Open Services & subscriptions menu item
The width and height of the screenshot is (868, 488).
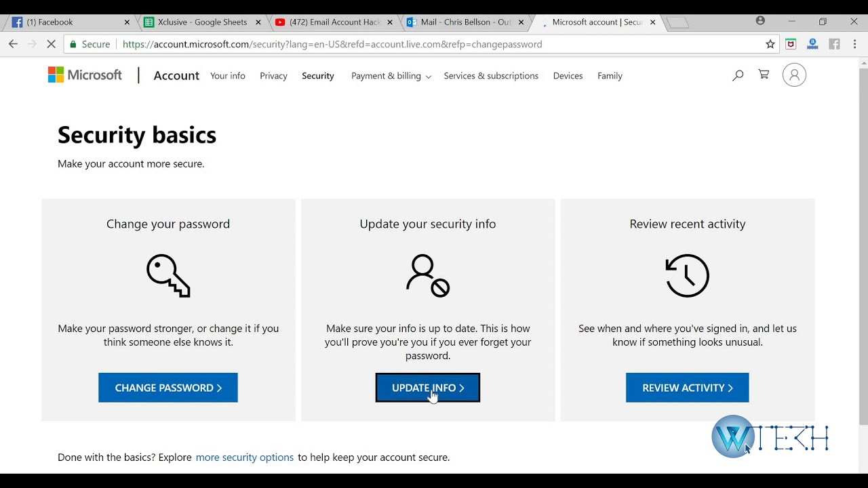click(x=491, y=76)
